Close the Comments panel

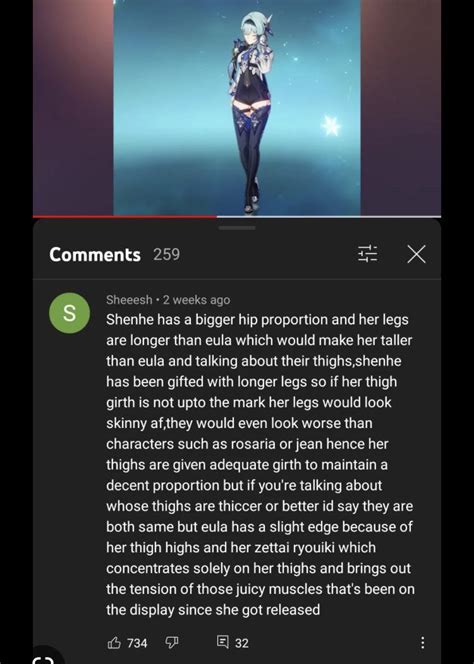coord(416,255)
